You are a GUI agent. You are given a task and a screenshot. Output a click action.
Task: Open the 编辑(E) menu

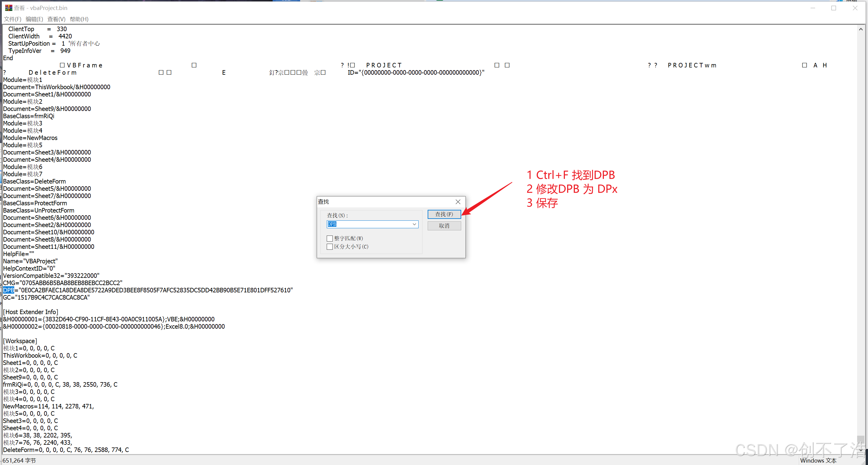[x=33, y=19]
